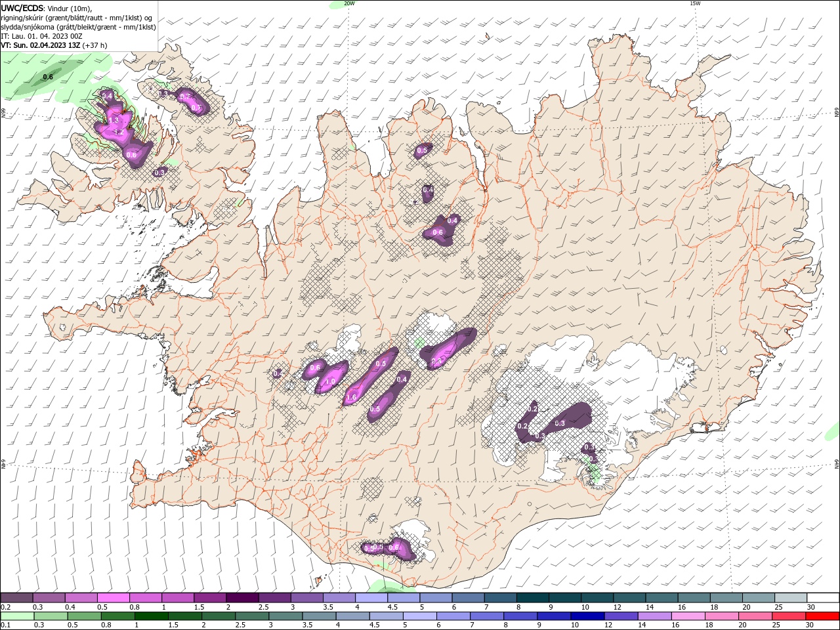Image resolution: width=840 pixels, height=630 pixels.
Task: Pick the white 30 swatch in the snow legend row
Action: pyautogui.click(x=823, y=598)
